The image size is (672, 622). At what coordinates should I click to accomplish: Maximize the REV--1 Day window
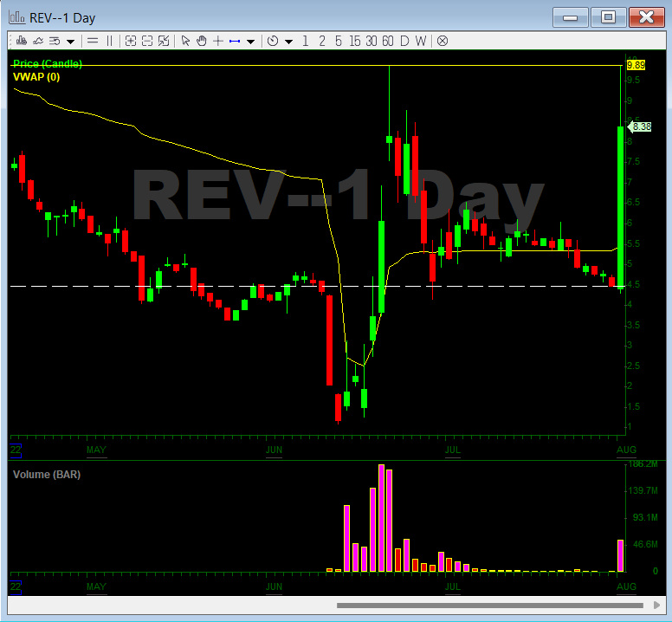[x=608, y=17]
